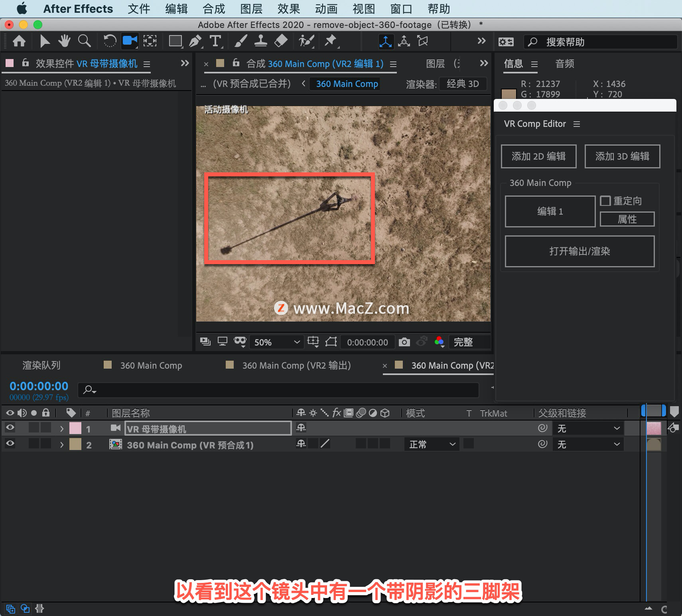Click the 添加 2D 编辑 button

tap(538, 156)
